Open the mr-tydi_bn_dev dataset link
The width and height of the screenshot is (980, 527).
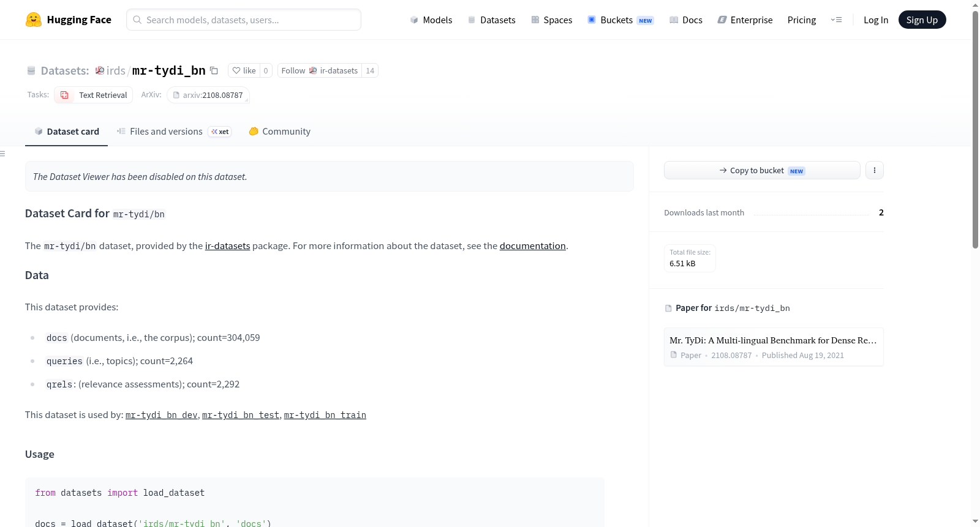[162, 415]
